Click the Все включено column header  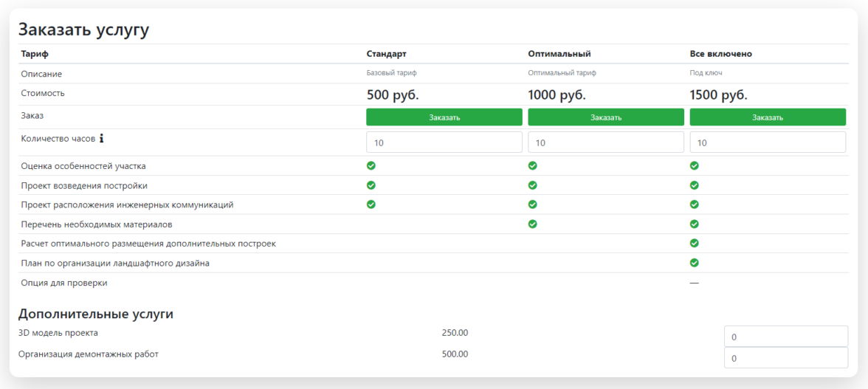coord(720,54)
